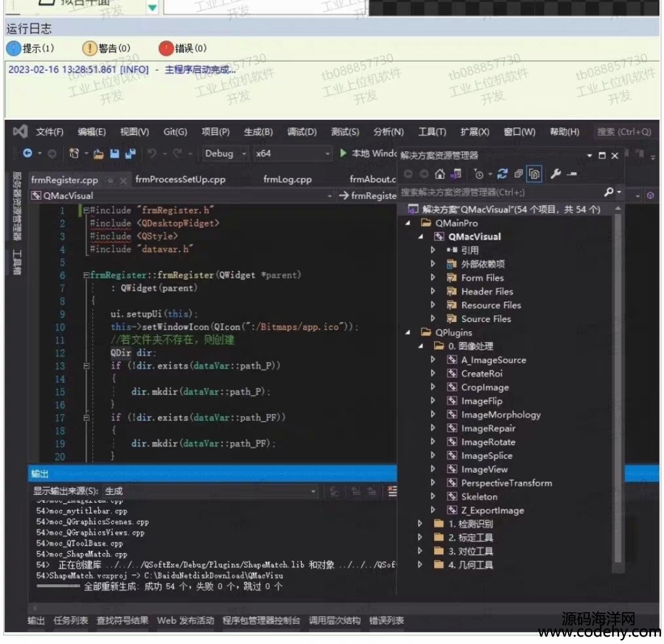The width and height of the screenshot is (664, 644).
Task: Open the 文件(F) menu
Action: point(50,132)
